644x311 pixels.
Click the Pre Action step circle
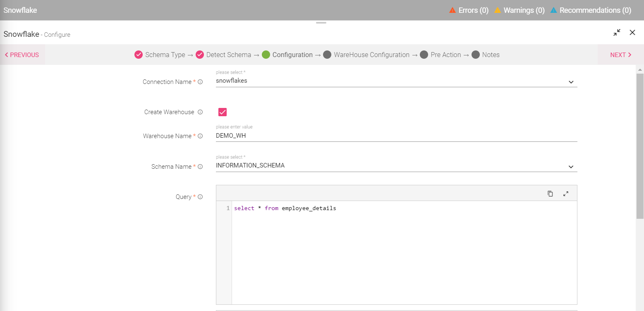[424, 55]
